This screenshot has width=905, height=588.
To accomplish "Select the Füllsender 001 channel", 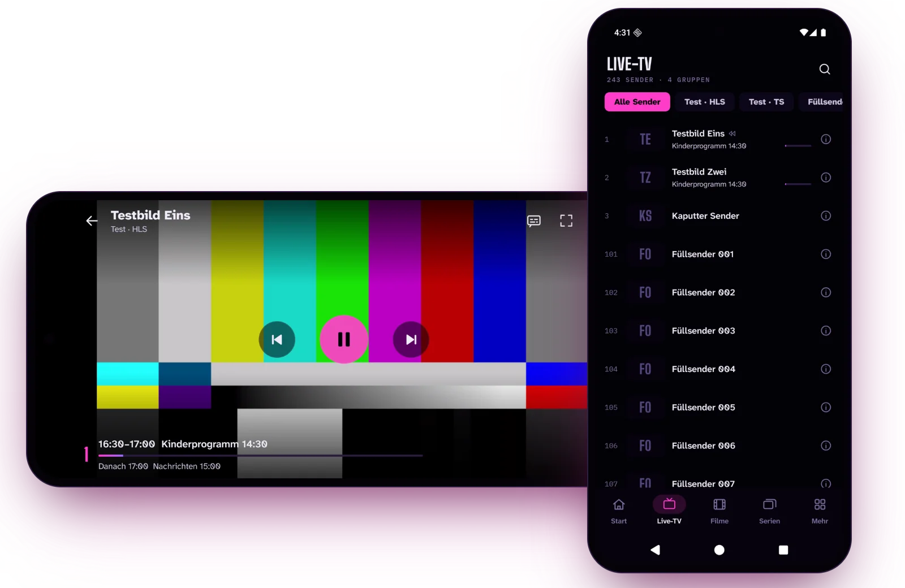I will coord(718,254).
